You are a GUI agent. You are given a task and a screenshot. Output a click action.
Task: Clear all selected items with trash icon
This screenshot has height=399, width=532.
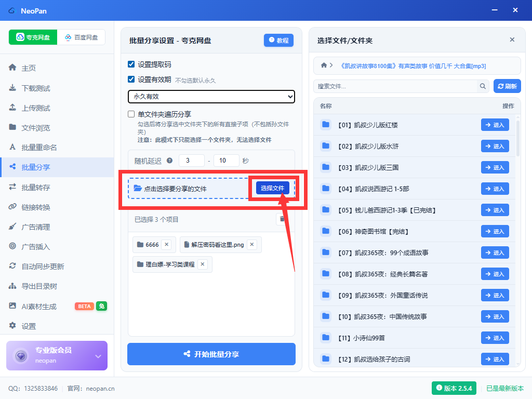(282, 219)
